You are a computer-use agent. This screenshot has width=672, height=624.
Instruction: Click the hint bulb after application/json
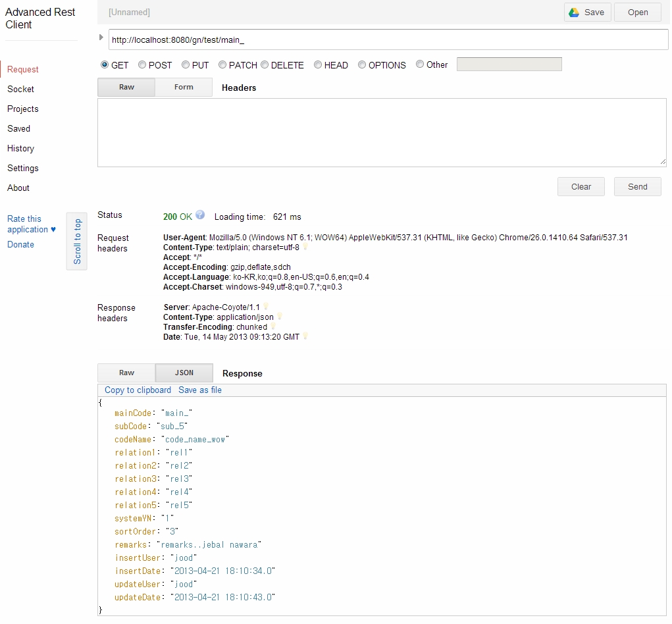pos(280,317)
